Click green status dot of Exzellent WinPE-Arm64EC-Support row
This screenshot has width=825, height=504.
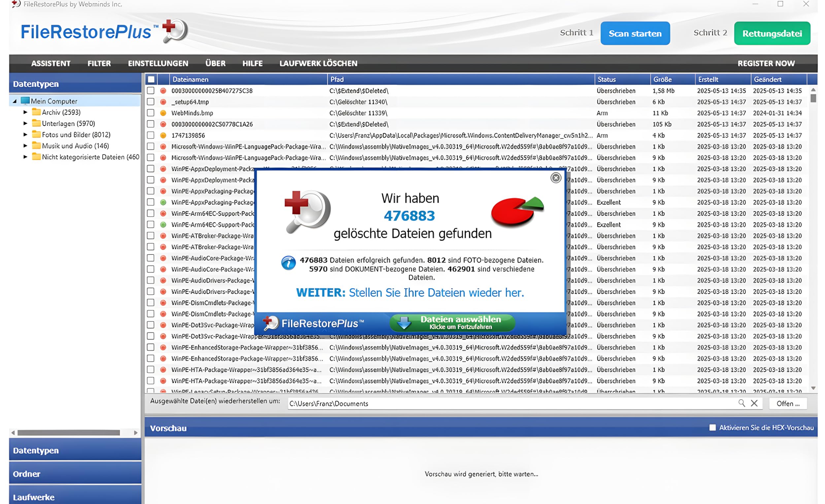pos(163,225)
